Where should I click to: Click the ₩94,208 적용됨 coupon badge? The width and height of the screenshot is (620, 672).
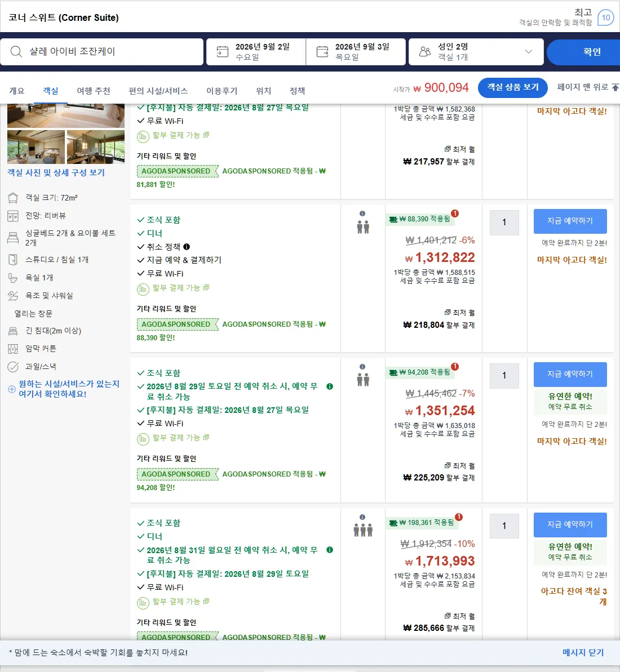click(420, 372)
